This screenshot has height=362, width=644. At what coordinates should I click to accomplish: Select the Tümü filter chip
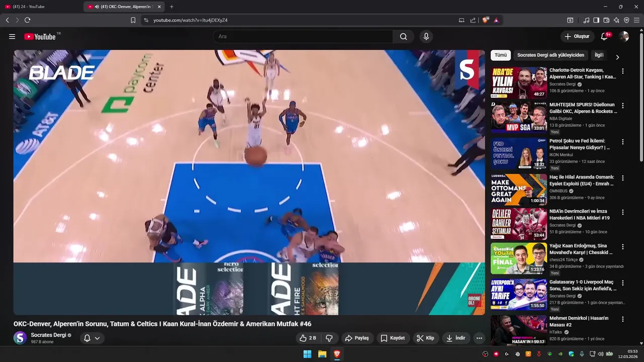(x=501, y=55)
